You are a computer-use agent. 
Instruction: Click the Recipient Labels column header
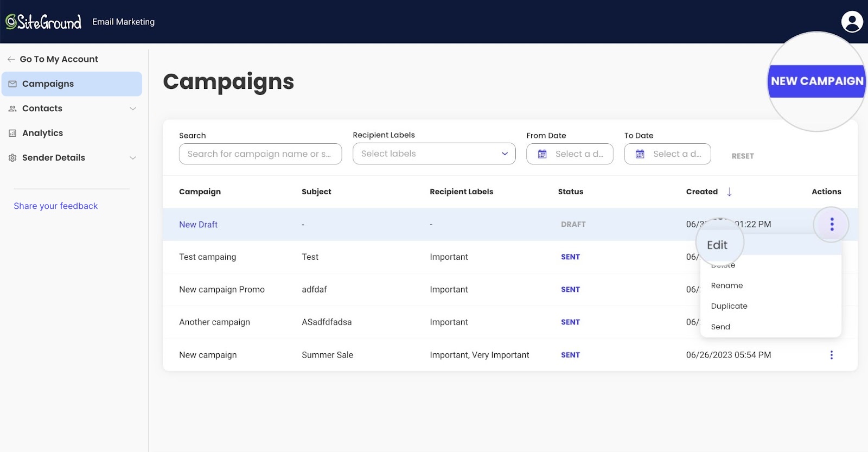(462, 192)
